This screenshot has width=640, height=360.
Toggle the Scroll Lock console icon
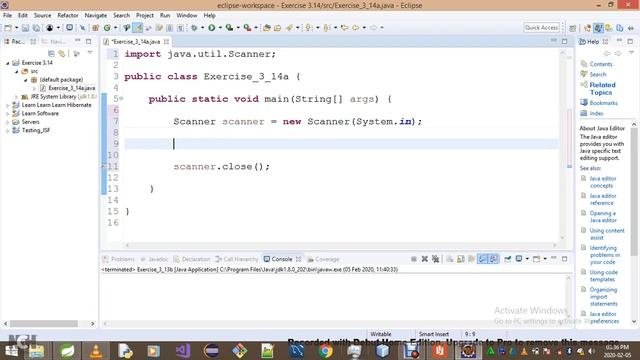point(460,259)
